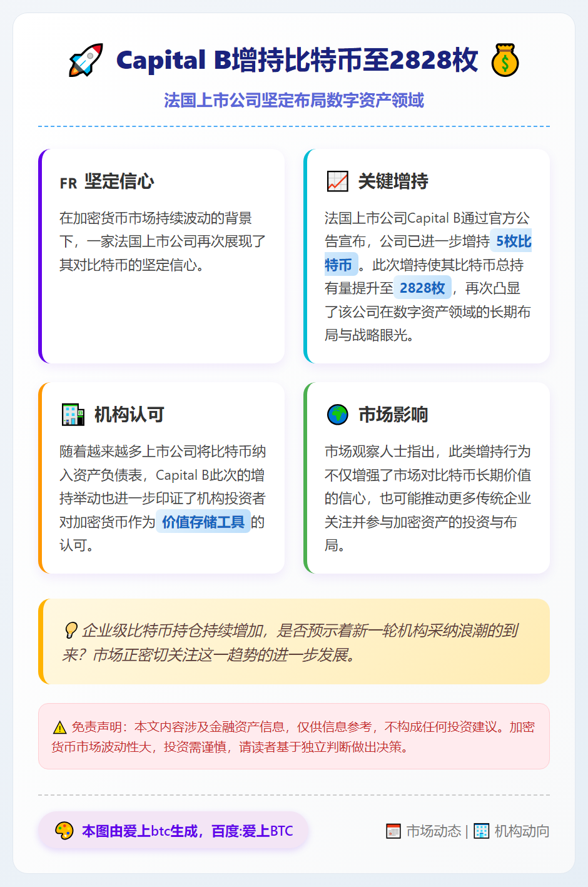This screenshot has width=588, height=887.
Task: Click the 2828枚 highlighted tag
Action: click(x=422, y=288)
